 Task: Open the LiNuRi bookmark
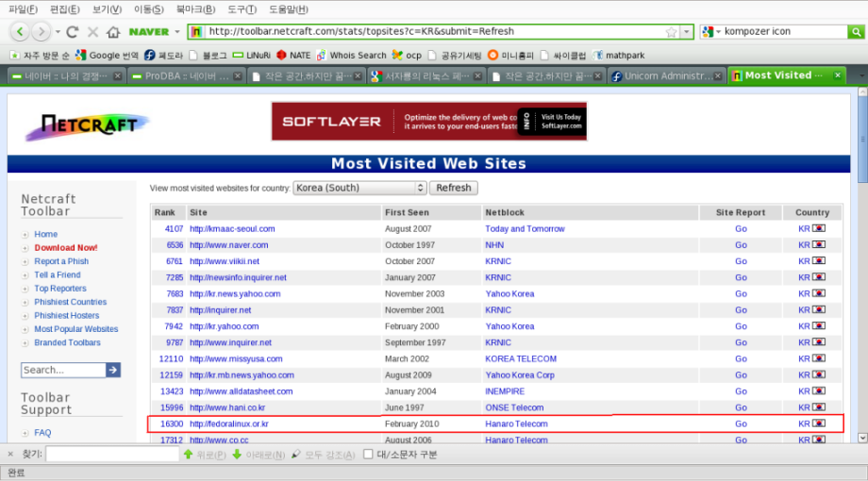tap(252, 56)
